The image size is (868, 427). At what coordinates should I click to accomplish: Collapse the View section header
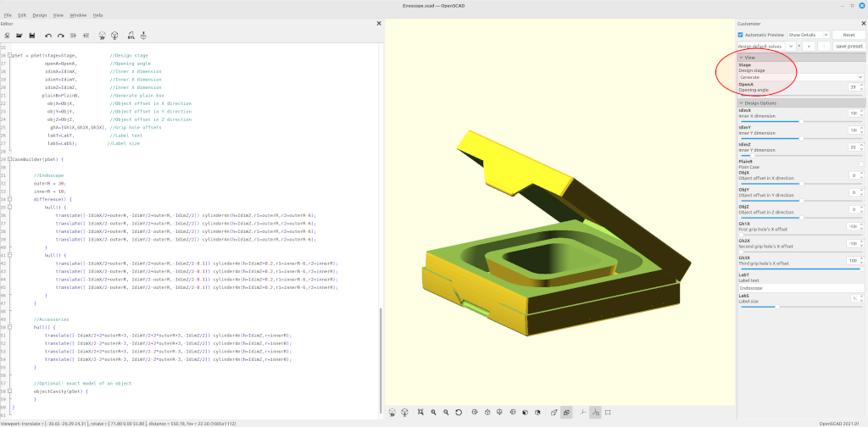pos(801,58)
